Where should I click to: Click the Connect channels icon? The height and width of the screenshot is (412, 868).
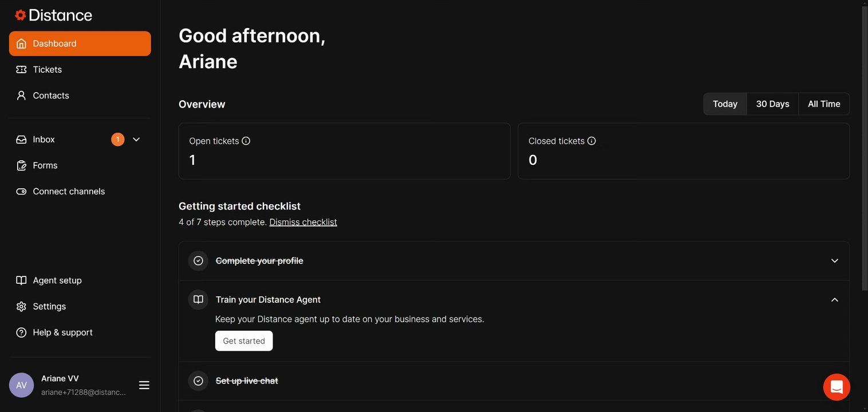click(21, 191)
